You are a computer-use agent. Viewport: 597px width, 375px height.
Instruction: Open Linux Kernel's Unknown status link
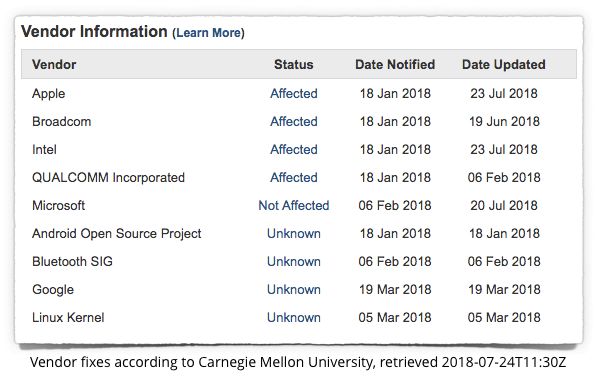[294, 318]
